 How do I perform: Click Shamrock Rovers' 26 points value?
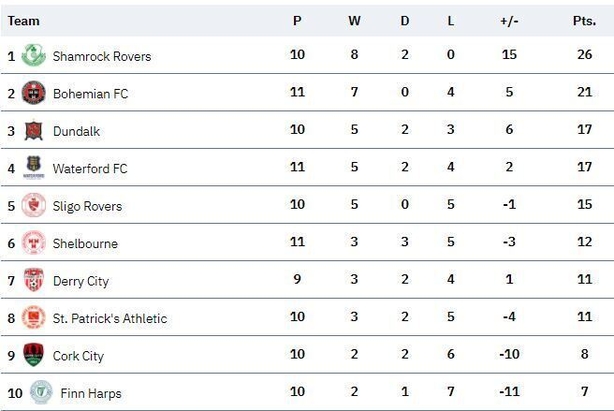point(584,54)
